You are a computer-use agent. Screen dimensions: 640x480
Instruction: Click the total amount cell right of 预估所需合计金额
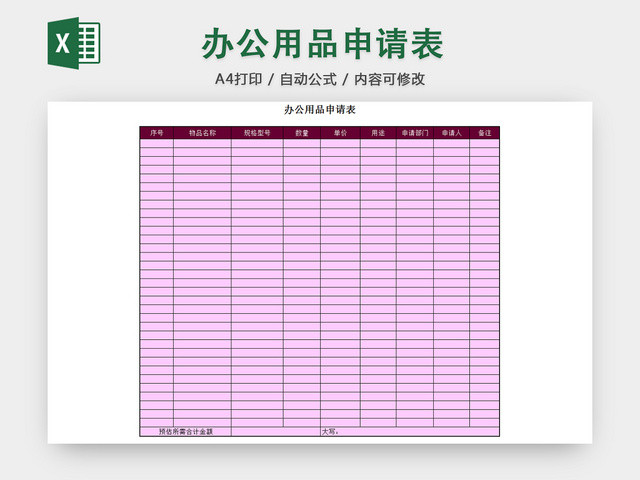(276, 431)
